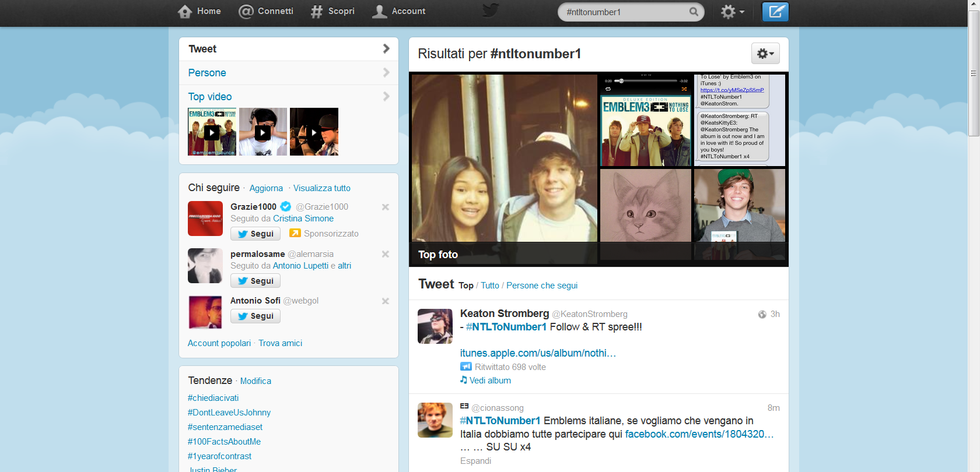Click Modifica next to Tendenze
Viewport: 980px width, 472px height.
[x=256, y=381]
